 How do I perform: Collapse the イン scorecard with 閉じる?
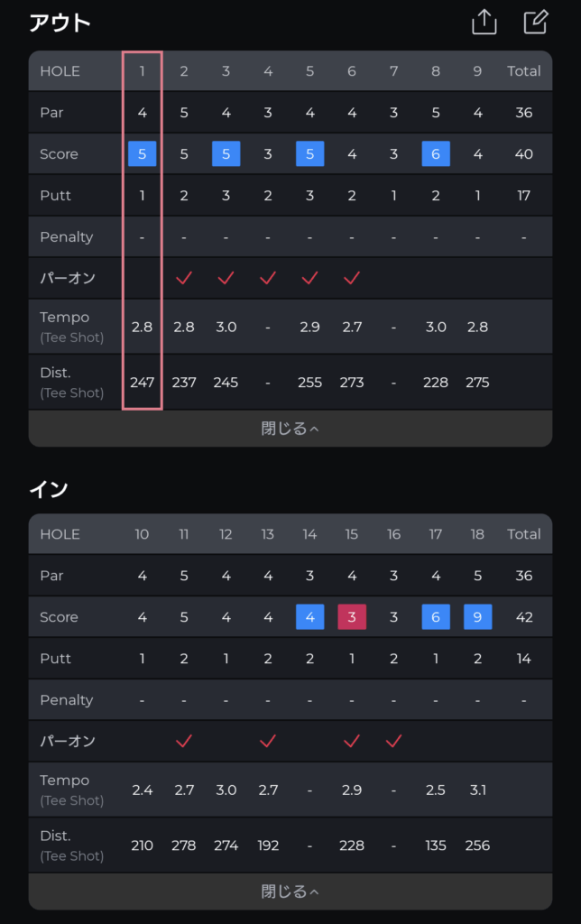coord(290,892)
